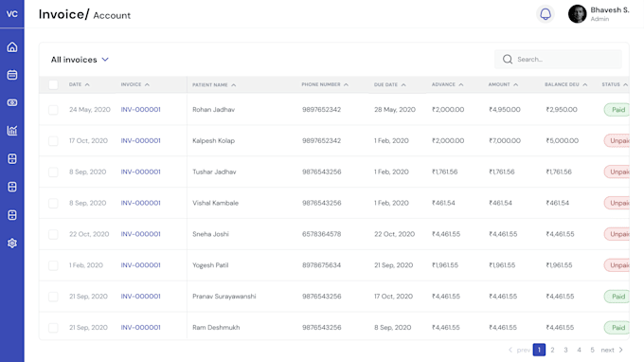Click the Paid badge in Pranav Surayawanshi's row
This screenshot has height=362, width=644.
[x=617, y=297]
